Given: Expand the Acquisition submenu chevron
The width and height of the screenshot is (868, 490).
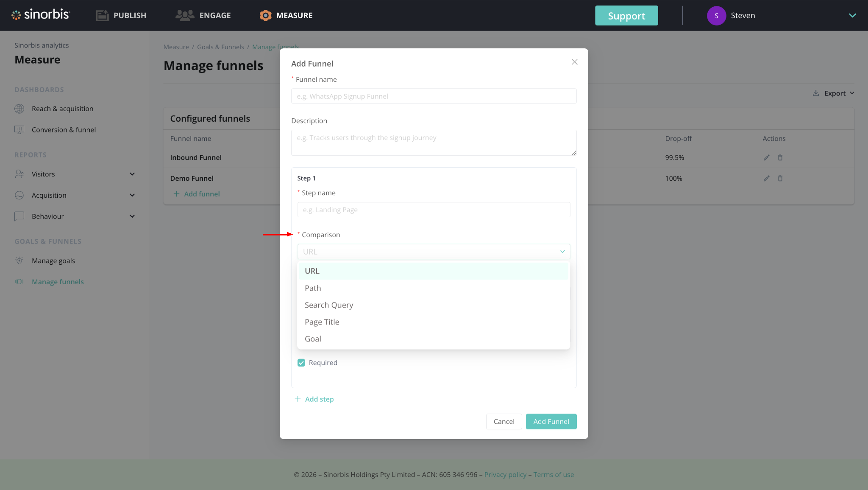Looking at the screenshot, I should tap(132, 195).
